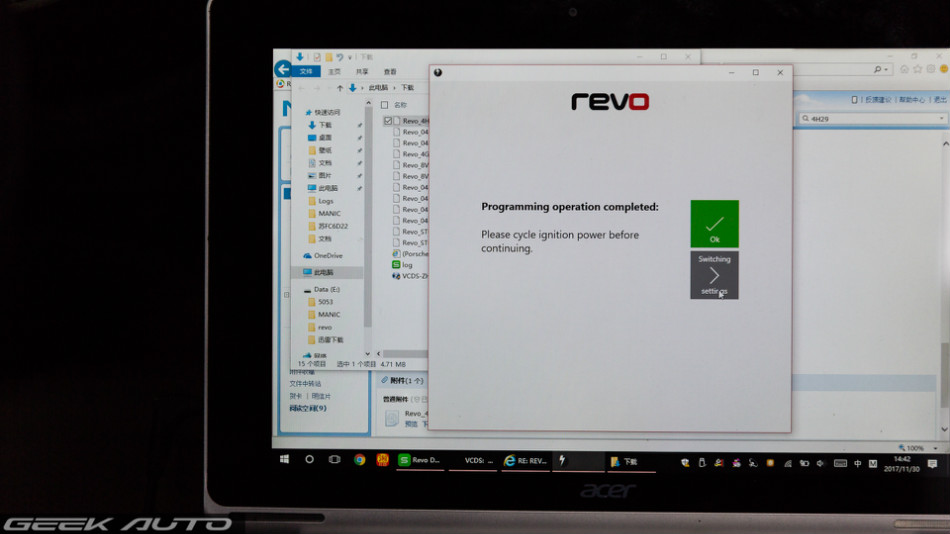The image size is (950, 534).
Task: Sort files by the 名称 column header
Action: 400,105
